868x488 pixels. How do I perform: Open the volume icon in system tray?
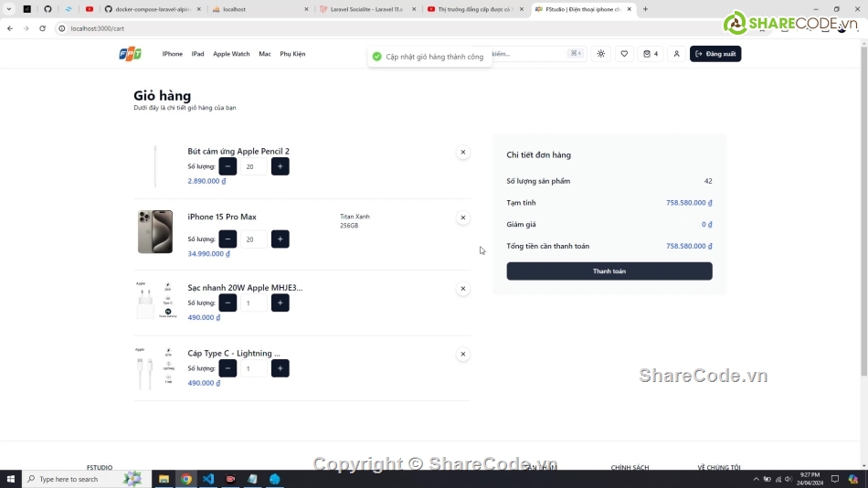789,479
